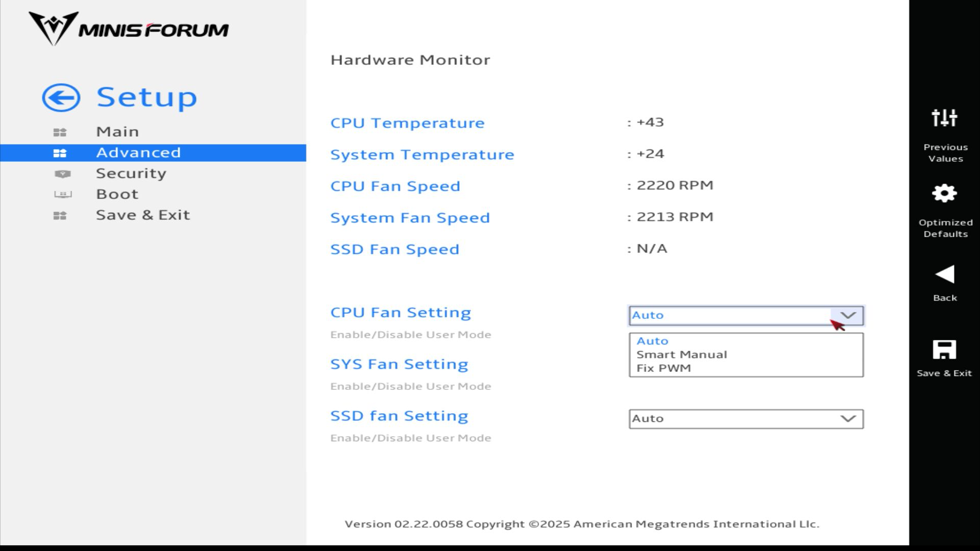This screenshot has height=551, width=980.
Task: Click the Optimized Defaults gear icon
Action: click(x=944, y=193)
